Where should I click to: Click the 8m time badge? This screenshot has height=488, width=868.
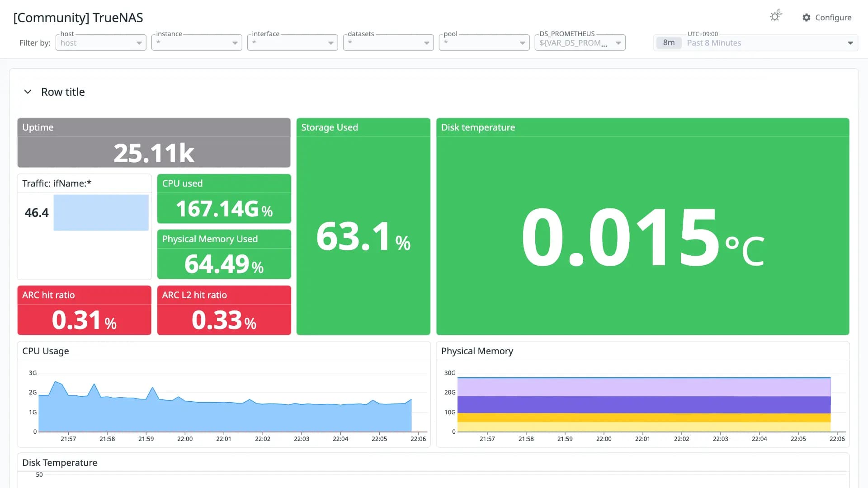tap(669, 43)
